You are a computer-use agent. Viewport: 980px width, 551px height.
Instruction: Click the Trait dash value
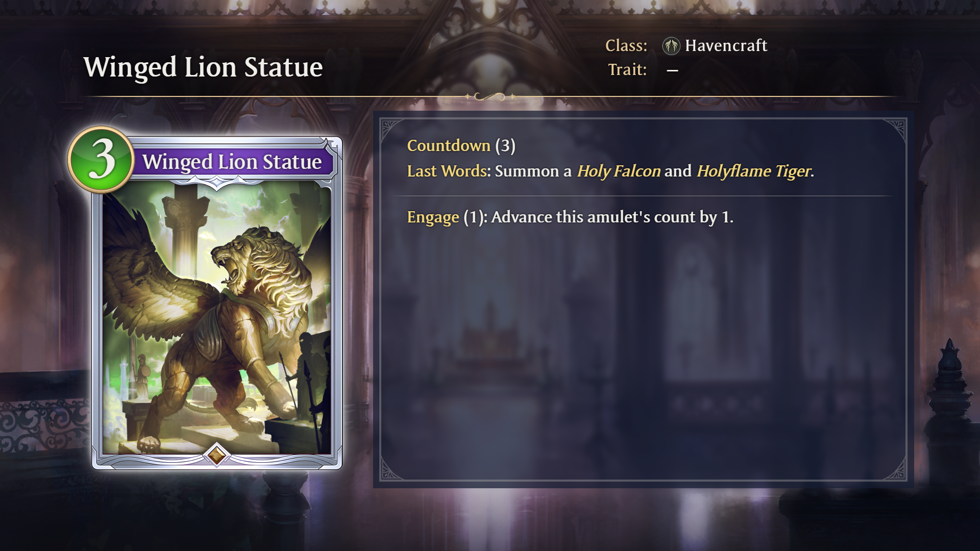(x=672, y=70)
